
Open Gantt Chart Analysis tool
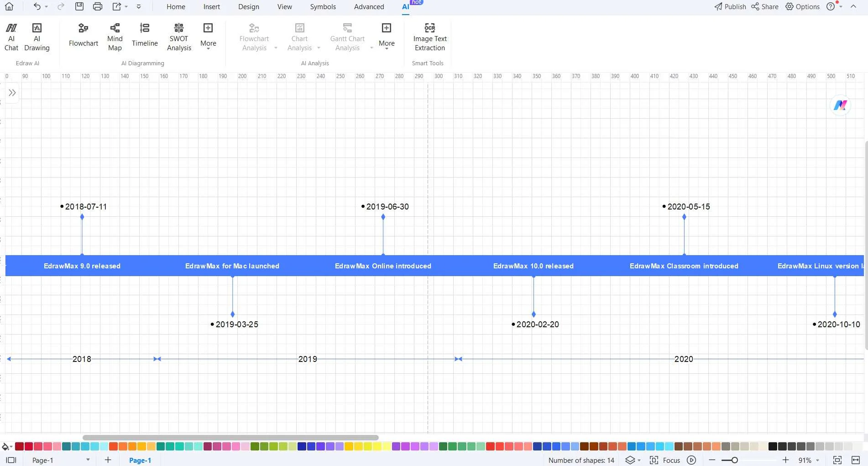click(x=347, y=37)
